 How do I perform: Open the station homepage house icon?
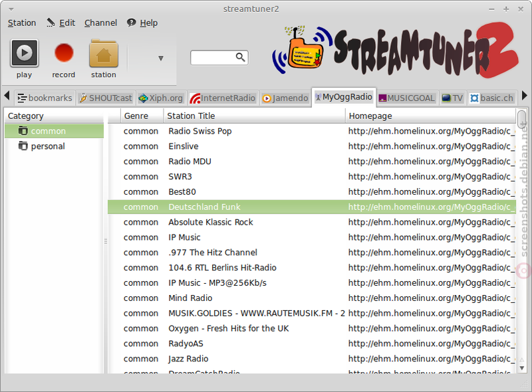coord(104,54)
